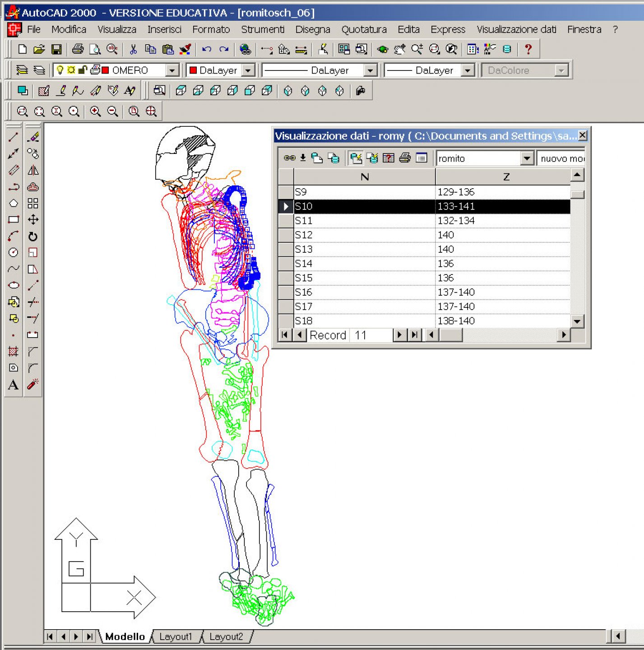Switch to Top view cube icon
This screenshot has width=644, height=650.
(x=181, y=91)
